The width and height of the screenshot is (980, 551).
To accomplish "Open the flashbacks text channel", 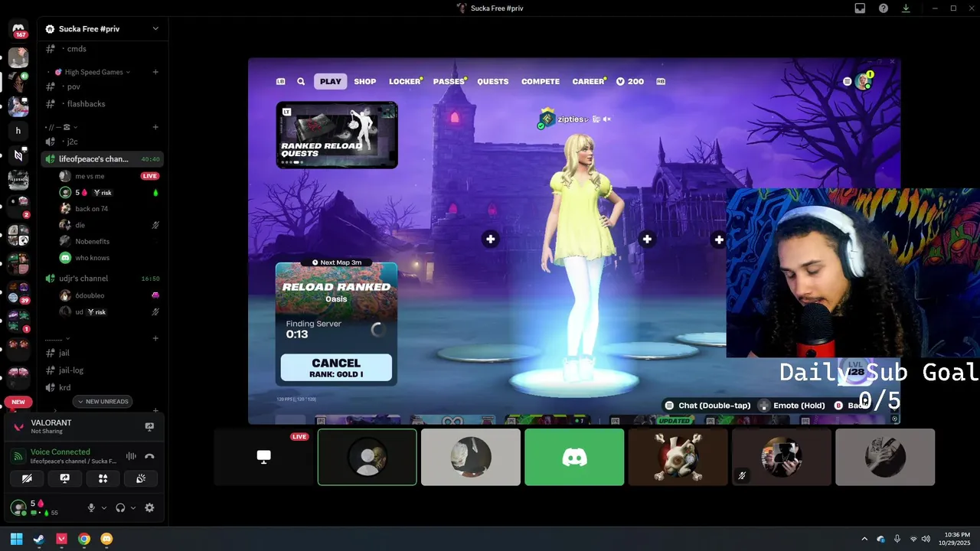I will [103, 103].
